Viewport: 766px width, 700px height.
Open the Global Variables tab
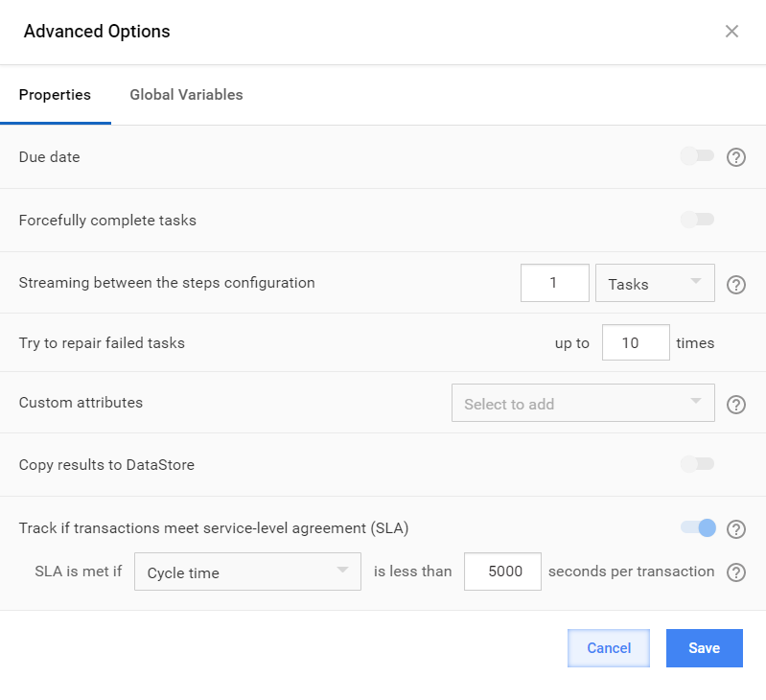pyautogui.click(x=186, y=95)
